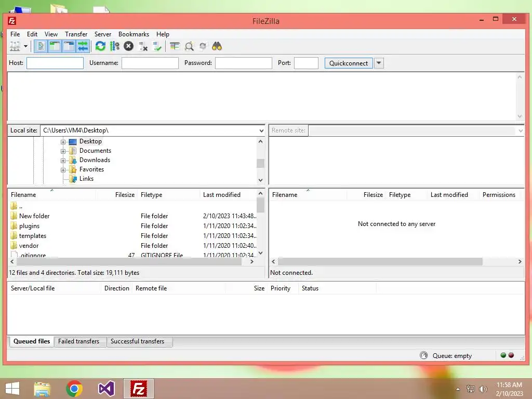This screenshot has height=399, width=532.
Task: Open File Explorer from the taskbar
Action: coord(42,389)
